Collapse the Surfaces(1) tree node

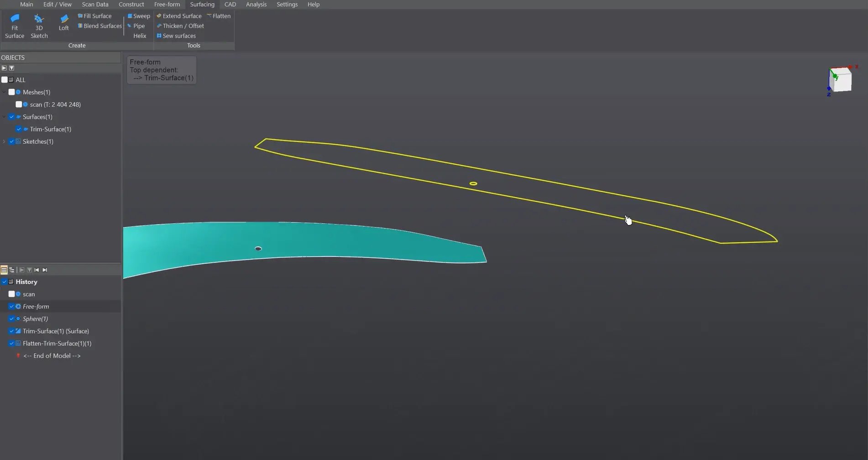(4, 116)
